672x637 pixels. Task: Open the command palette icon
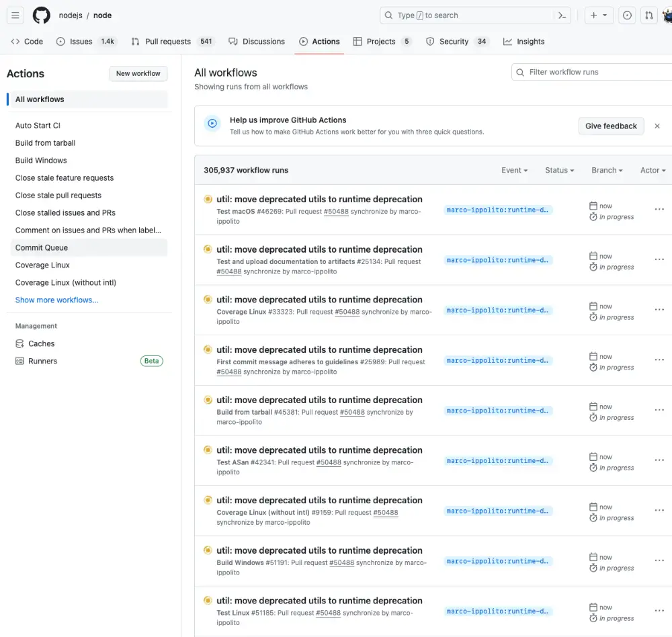[x=562, y=15]
